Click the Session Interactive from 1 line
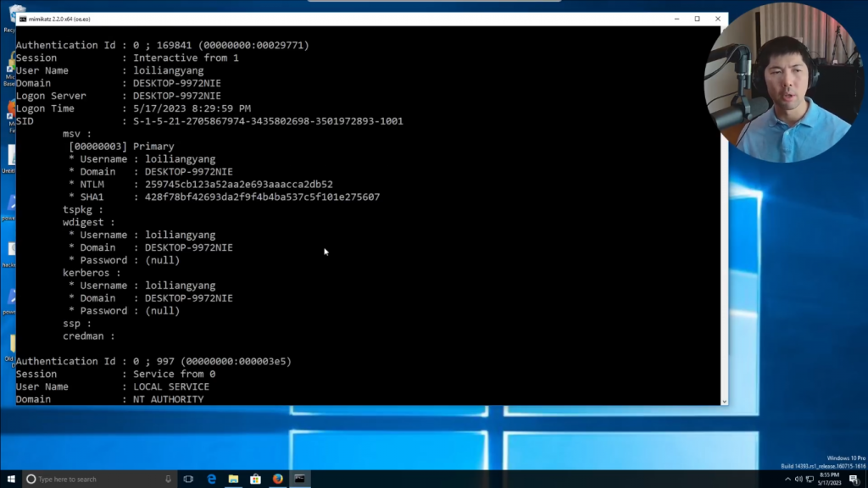This screenshot has width=868, height=488. click(x=127, y=58)
